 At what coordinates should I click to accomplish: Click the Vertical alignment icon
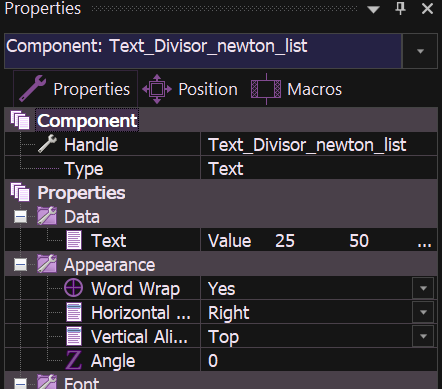click(x=74, y=336)
